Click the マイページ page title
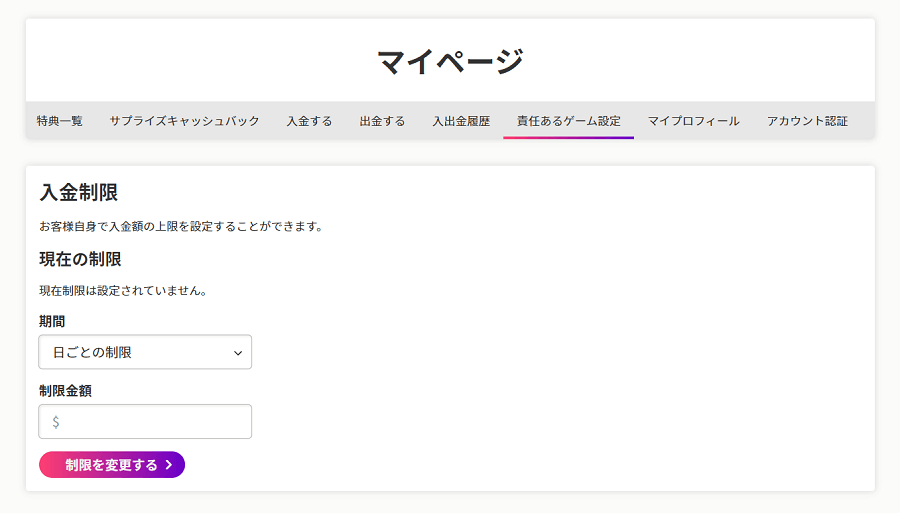 451,61
